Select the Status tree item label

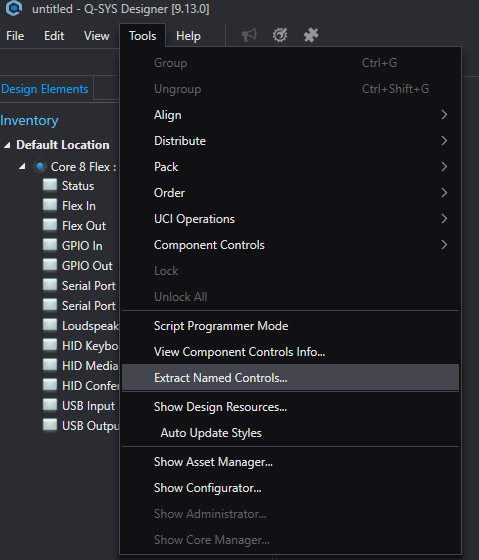pos(78,186)
